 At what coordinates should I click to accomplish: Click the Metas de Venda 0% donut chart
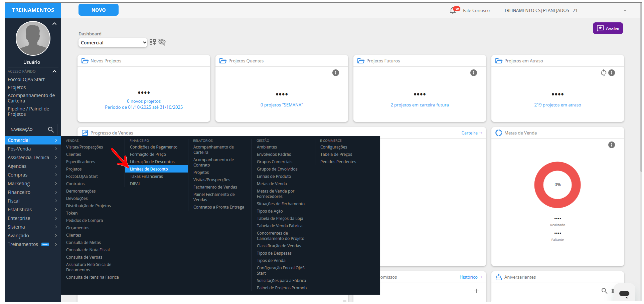click(x=557, y=185)
